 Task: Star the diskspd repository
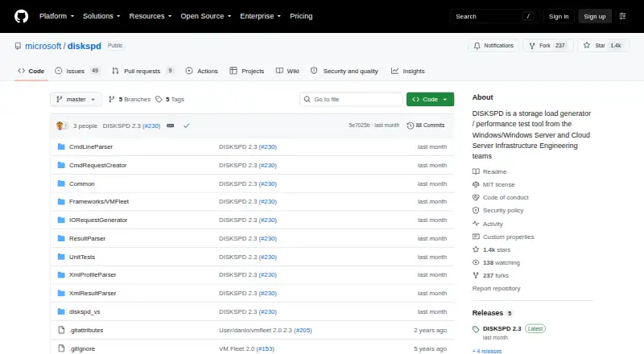click(x=603, y=46)
